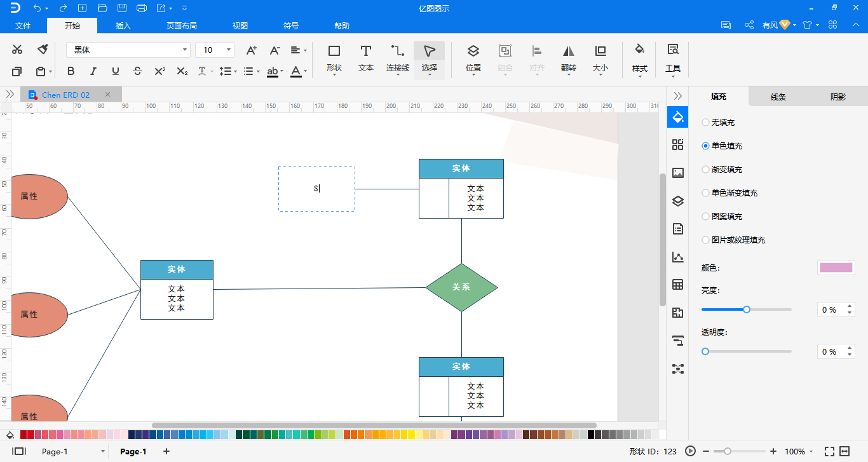Apply Superscript formatting
This screenshot has width=868, height=462.
(x=160, y=71)
